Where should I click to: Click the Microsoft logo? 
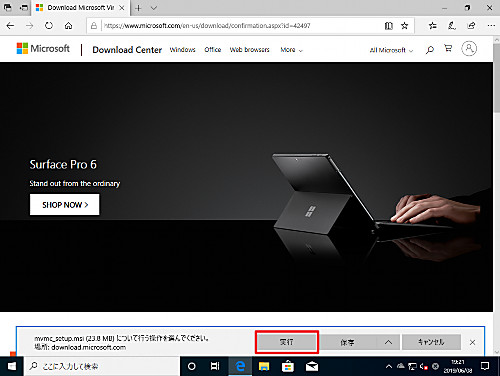point(43,49)
